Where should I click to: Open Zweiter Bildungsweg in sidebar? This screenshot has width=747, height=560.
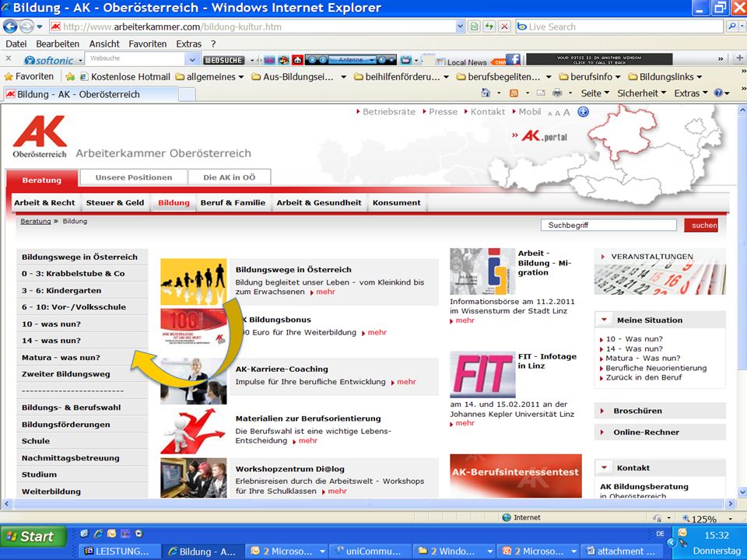[x=82, y=374]
